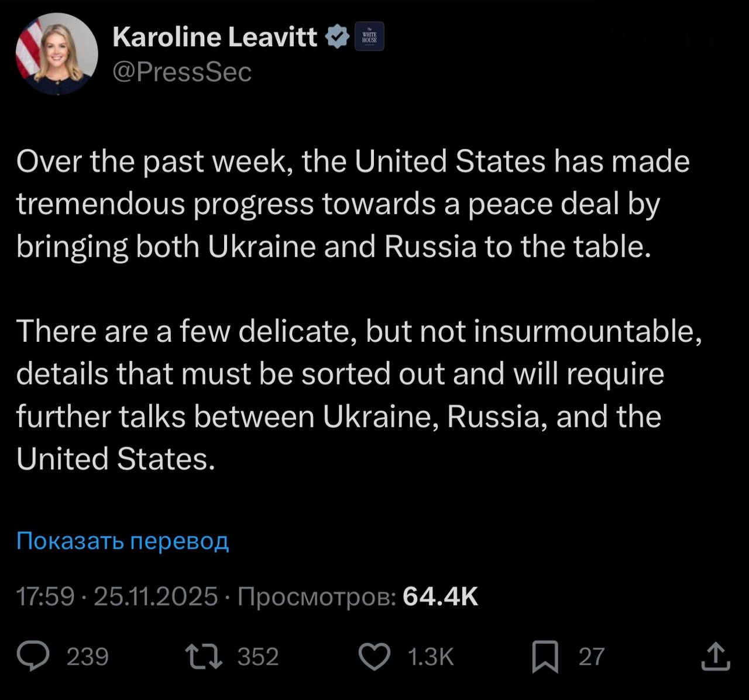Bookmark this tweet with the bookmark icon
The height and width of the screenshot is (700, 749).
coord(545,656)
